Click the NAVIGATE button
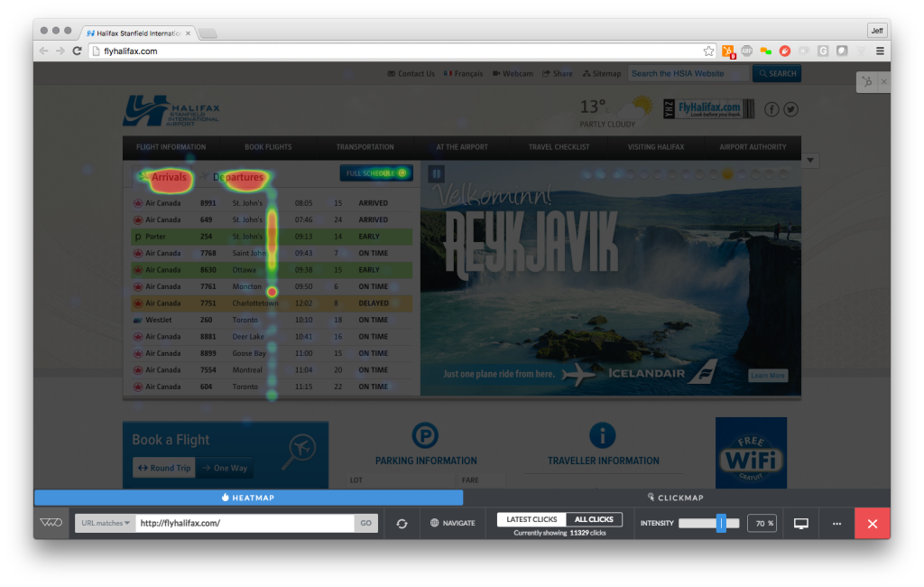Image resolution: width=924 pixels, height=587 pixels. click(453, 523)
